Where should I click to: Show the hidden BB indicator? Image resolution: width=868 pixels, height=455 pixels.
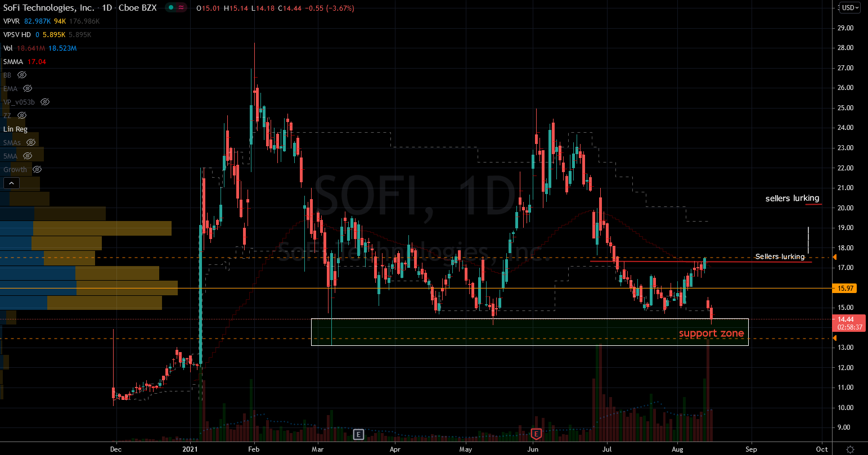(22, 75)
